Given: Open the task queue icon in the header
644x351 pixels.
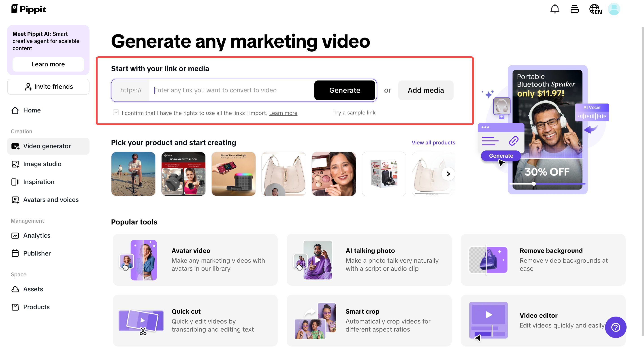Looking at the screenshot, I should click(x=574, y=9).
